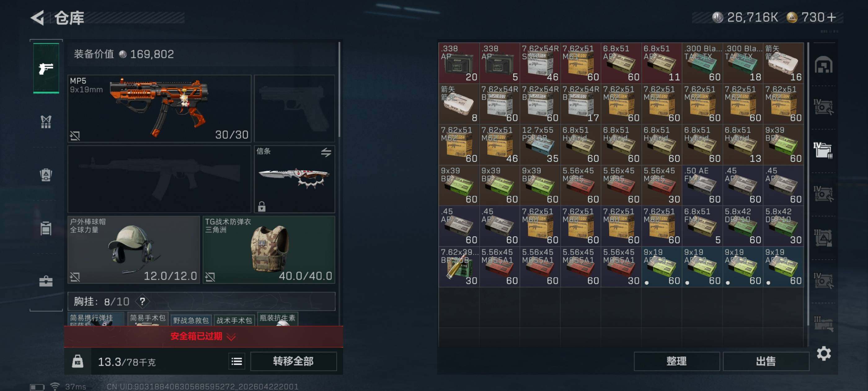The image size is (868, 391).
Task: Expand the 安全箱已过期 warning banner
Action: tap(204, 336)
